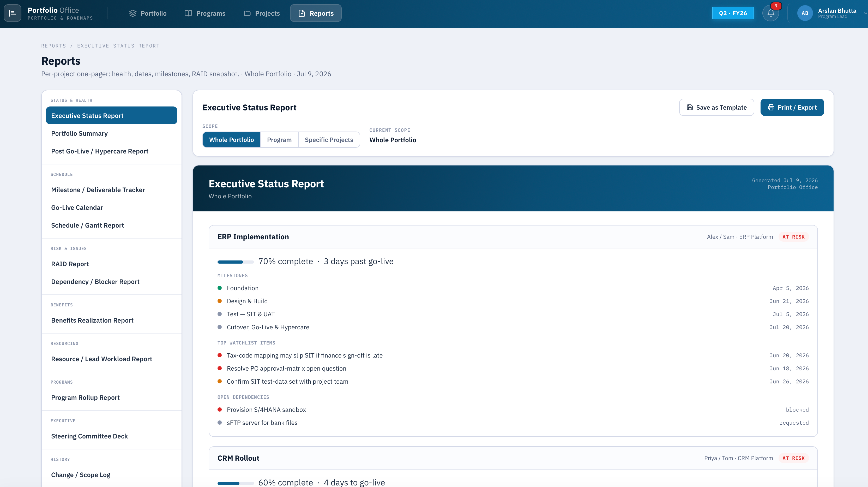Image resolution: width=868 pixels, height=487 pixels.
Task: Open the Reports nav tab
Action: [316, 13]
